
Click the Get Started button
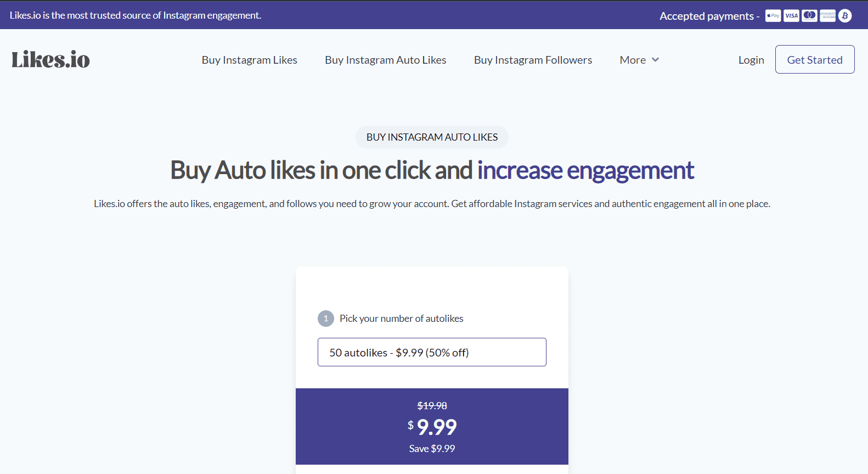(815, 59)
